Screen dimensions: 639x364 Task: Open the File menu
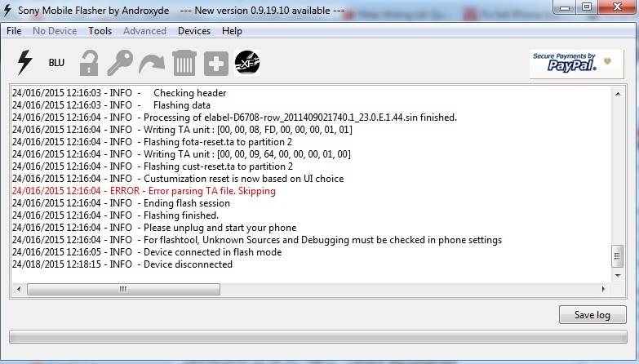click(14, 31)
